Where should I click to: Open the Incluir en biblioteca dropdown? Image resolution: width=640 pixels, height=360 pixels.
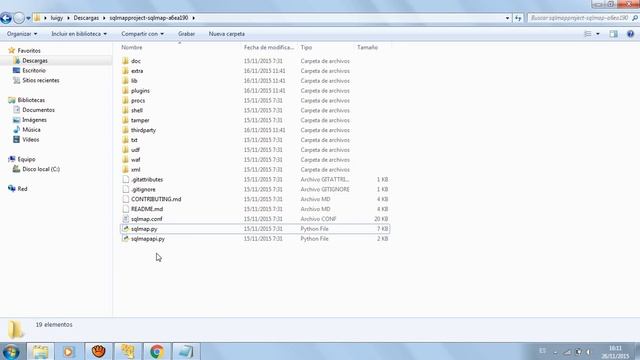[x=79, y=34]
